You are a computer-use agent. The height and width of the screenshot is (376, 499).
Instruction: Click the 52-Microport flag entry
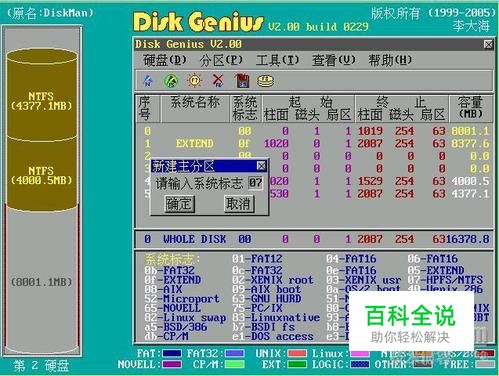click(x=182, y=298)
